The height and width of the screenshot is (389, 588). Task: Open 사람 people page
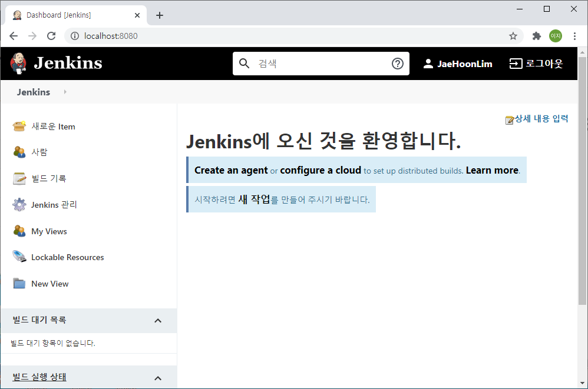[x=39, y=152]
